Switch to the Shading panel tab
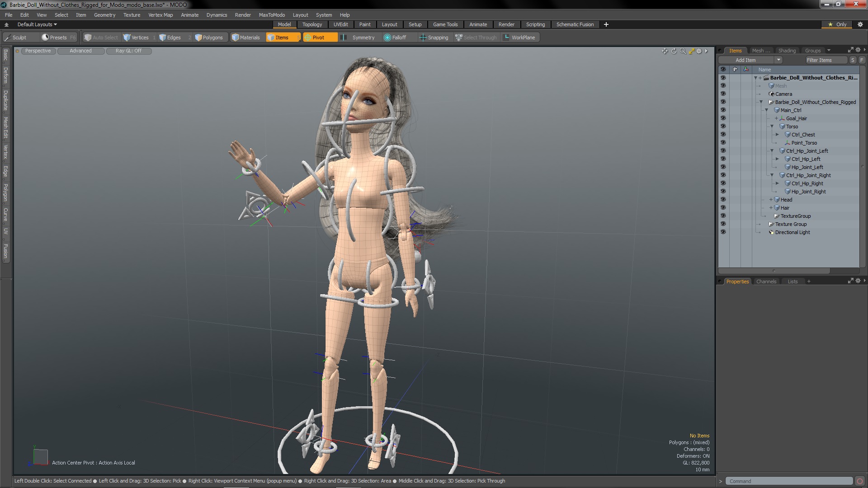The image size is (868, 488). coord(787,51)
